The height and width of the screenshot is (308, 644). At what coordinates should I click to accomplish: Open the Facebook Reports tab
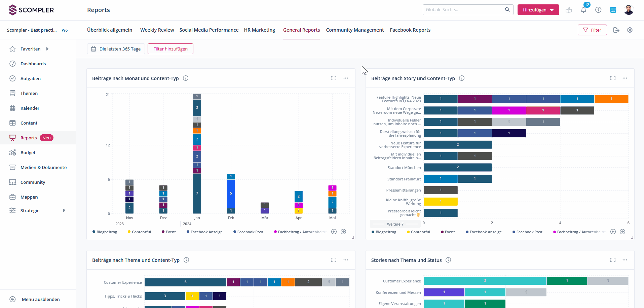(x=410, y=30)
